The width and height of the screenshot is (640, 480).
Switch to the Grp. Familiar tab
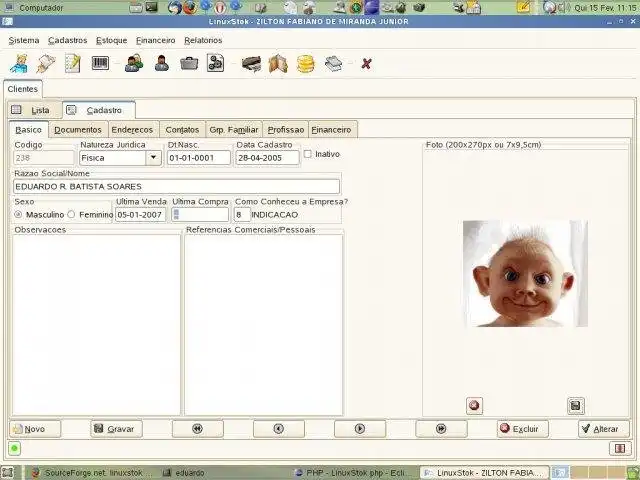234,130
